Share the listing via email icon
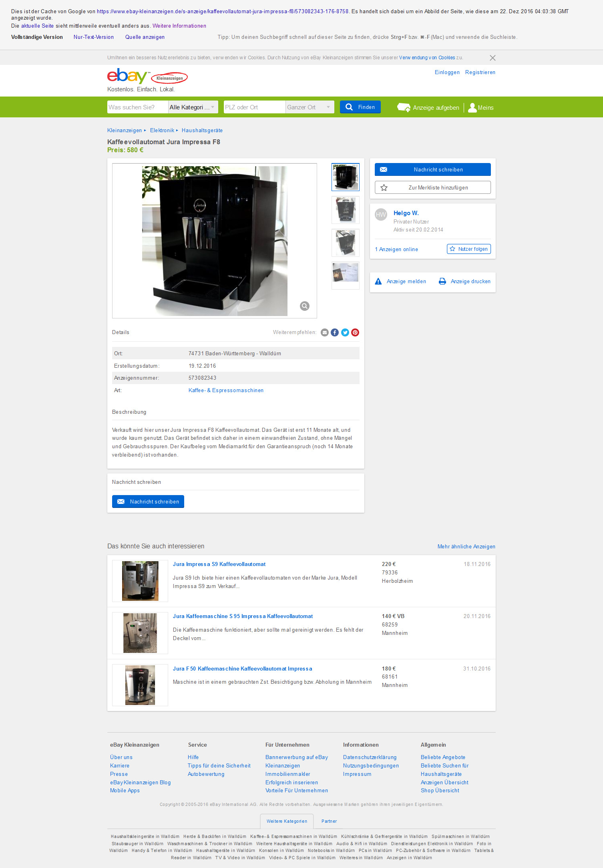This screenshot has height=868, width=603. (x=325, y=332)
